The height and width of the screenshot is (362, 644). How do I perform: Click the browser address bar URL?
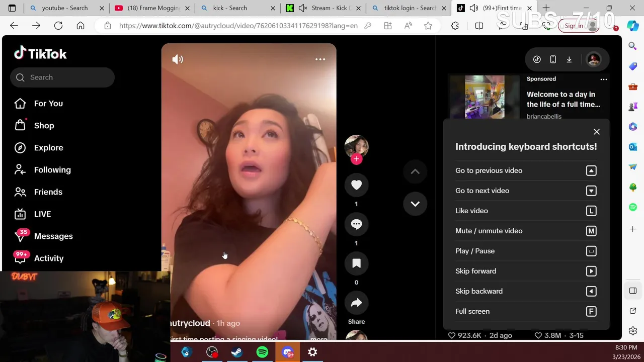[238, 26]
